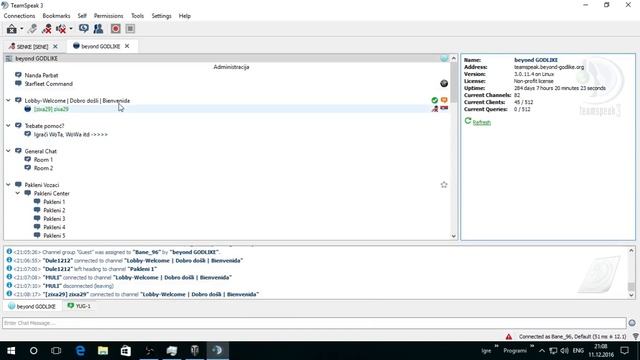The width and height of the screenshot is (640, 360).
Task: Click the Administracija spacer text
Action: tap(231, 67)
